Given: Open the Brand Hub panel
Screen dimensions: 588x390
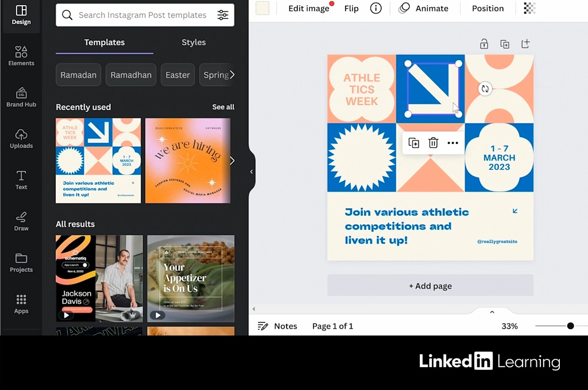Looking at the screenshot, I should pyautogui.click(x=21, y=97).
